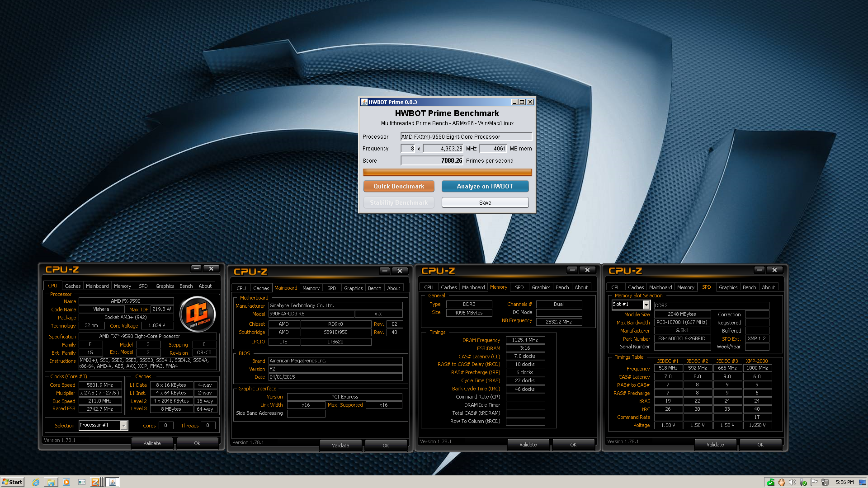Click the BIOS date 04/01/2015 value

click(335, 377)
